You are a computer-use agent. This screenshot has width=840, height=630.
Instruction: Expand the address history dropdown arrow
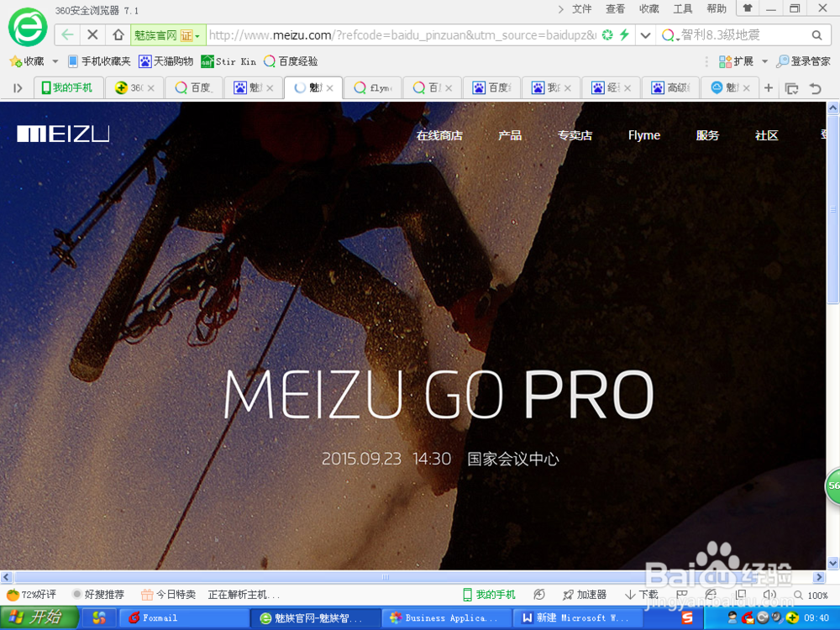coord(645,36)
